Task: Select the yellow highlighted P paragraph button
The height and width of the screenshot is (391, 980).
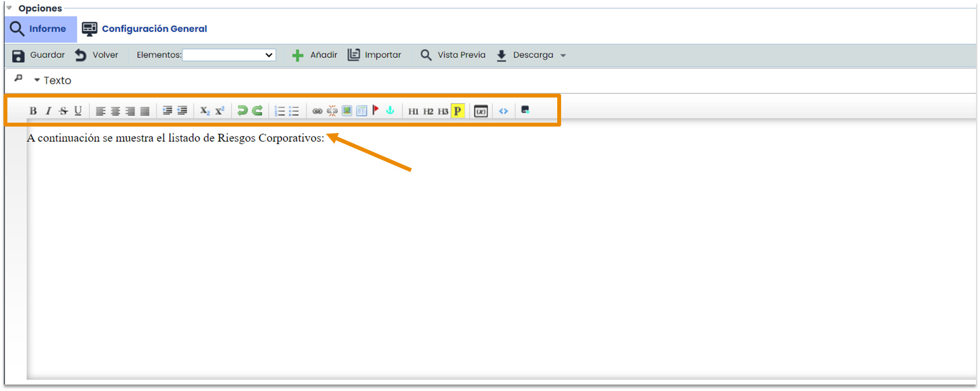Action: coord(457,111)
